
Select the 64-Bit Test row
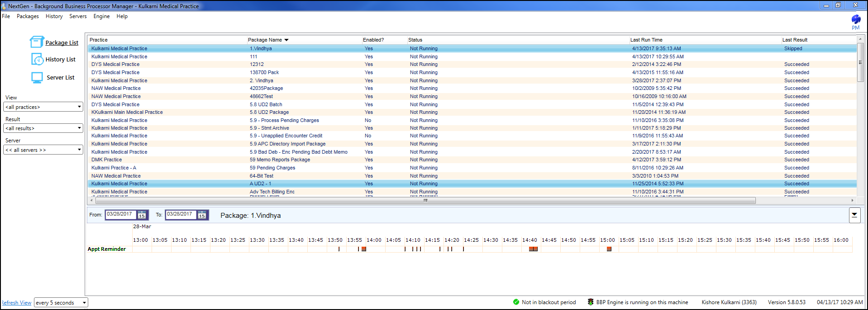coord(472,176)
